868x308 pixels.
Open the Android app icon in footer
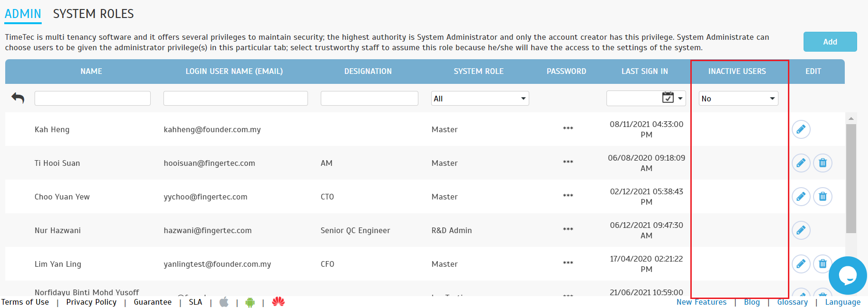tap(250, 302)
